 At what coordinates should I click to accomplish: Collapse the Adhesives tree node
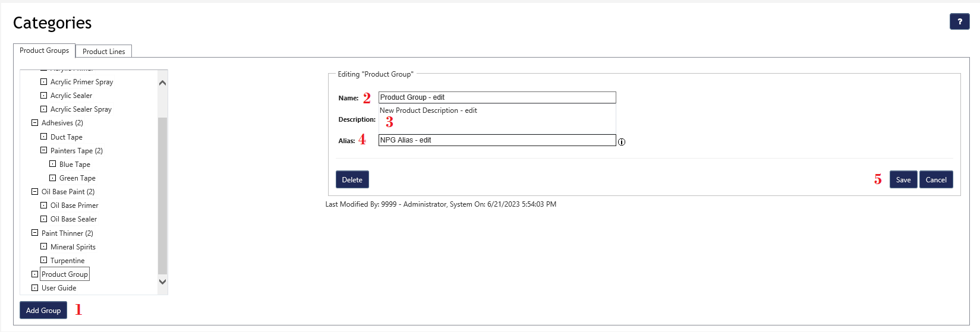[34, 123]
